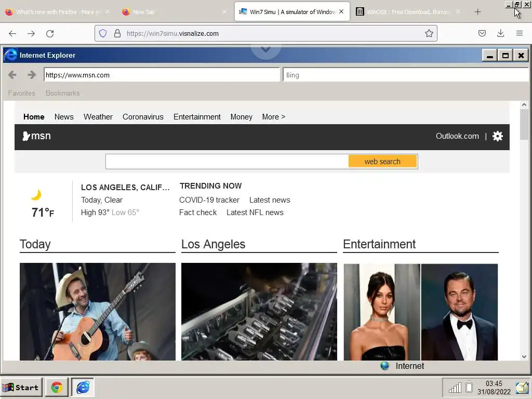532x399 pixels.
Task: Open the shield tracking protection icon
Action: 103,33
